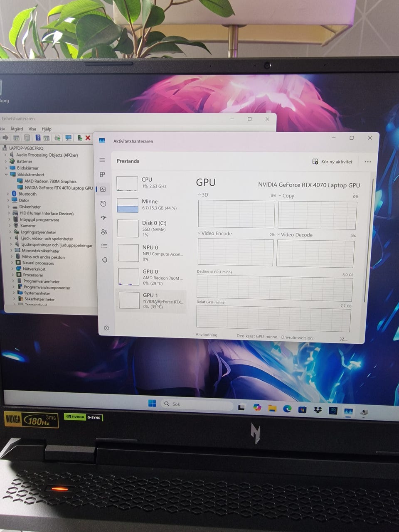Click the Windows Start button on taskbar
Image resolution: width=399 pixels, height=532 pixels.
152,404
